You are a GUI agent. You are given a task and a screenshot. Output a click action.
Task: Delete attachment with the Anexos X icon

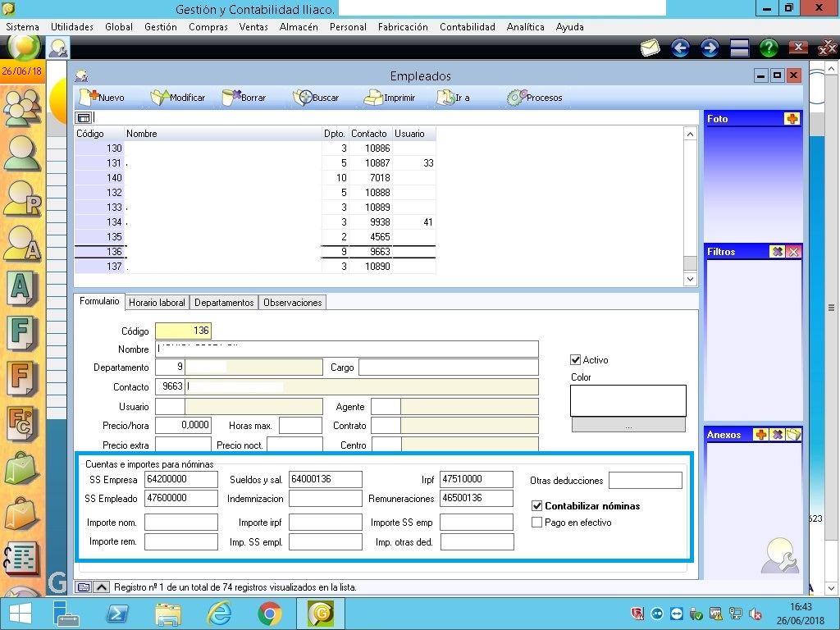coord(778,434)
